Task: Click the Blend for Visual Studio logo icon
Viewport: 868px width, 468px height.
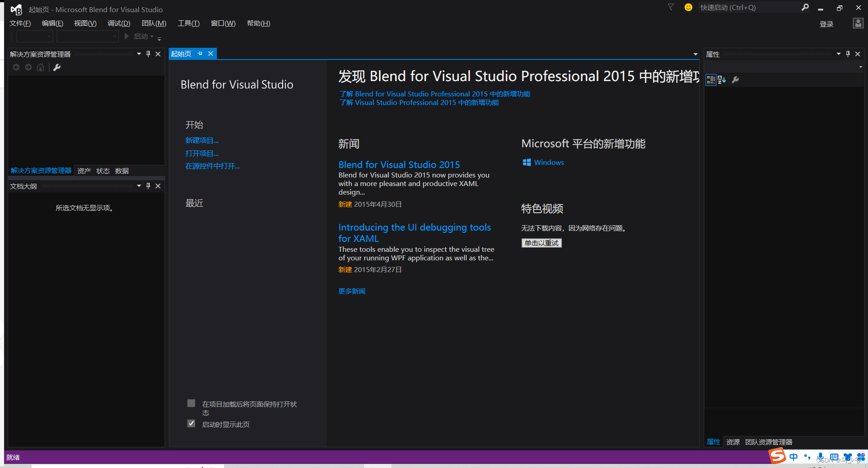Action: click(16, 9)
